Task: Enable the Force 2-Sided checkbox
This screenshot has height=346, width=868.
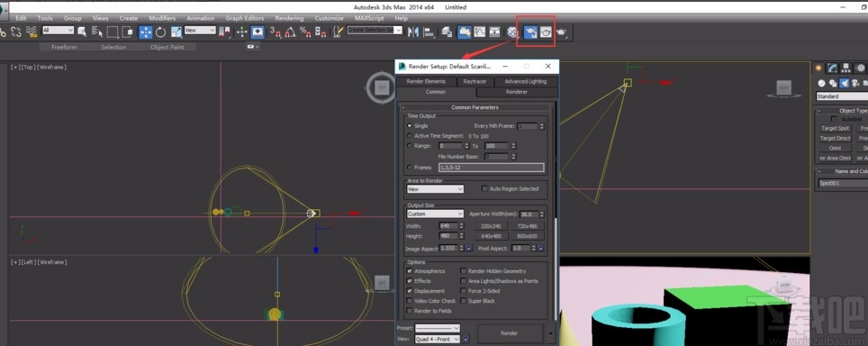Action: pyautogui.click(x=464, y=291)
